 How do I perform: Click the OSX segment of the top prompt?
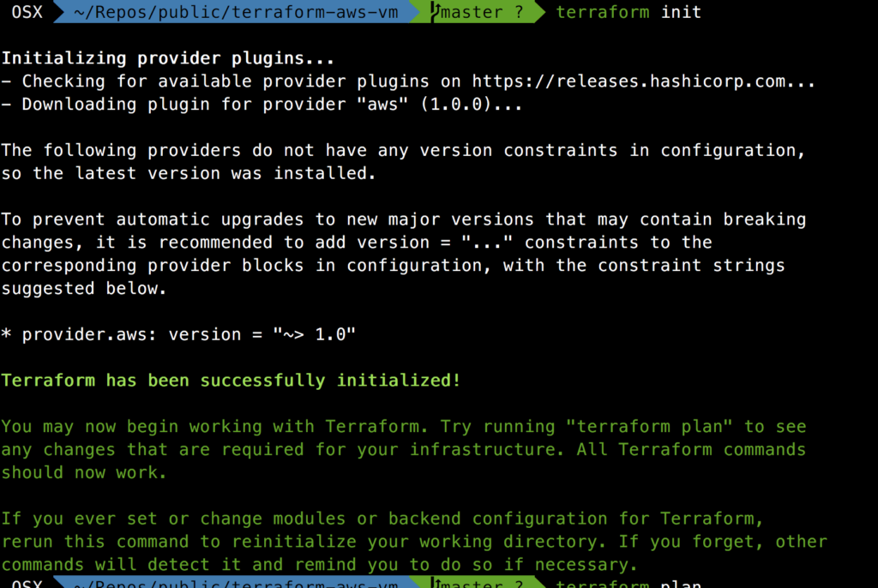(x=27, y=12)
